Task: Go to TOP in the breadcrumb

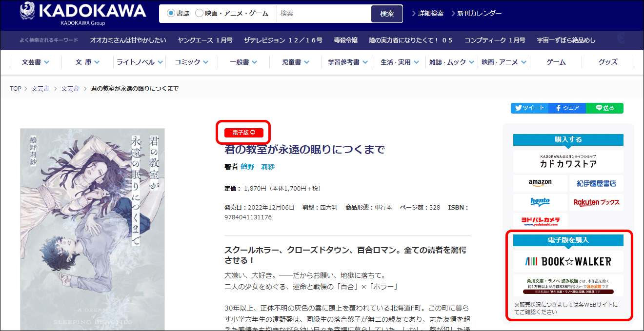Action: (16, 89)
